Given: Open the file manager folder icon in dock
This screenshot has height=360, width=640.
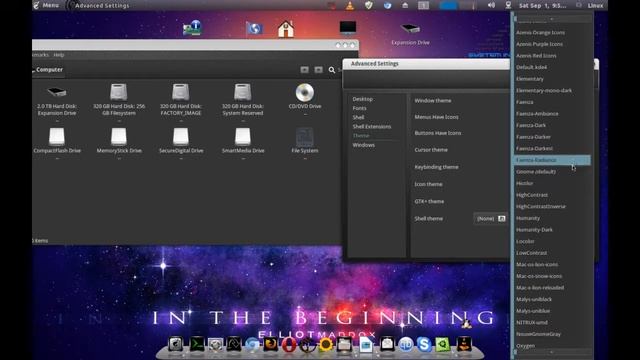Looking at the screenshot, I should tap(344, 344).
